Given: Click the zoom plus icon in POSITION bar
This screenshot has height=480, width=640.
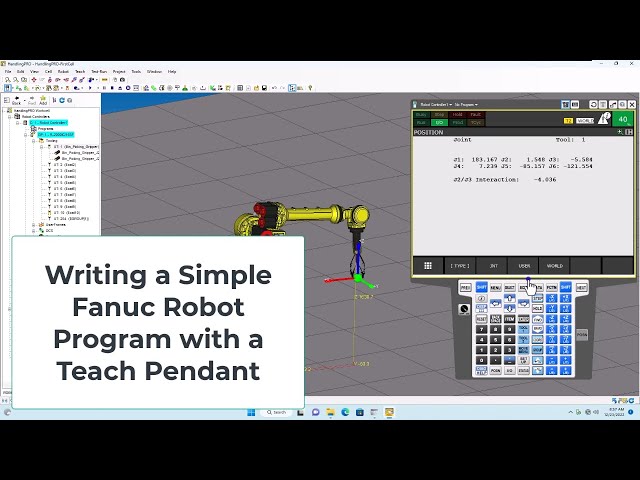Looking at the screenshot, I should 620,132.
